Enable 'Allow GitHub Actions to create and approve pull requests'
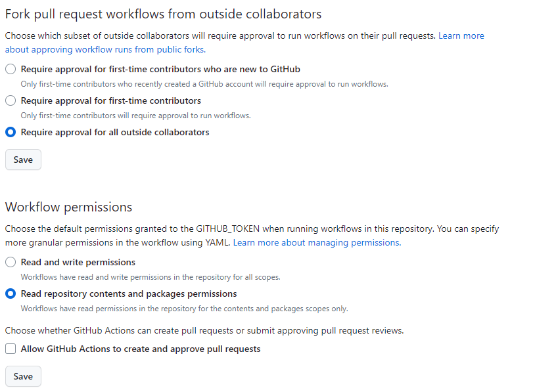The height and width of the screenshot is (392, 556). coord(11,349)
